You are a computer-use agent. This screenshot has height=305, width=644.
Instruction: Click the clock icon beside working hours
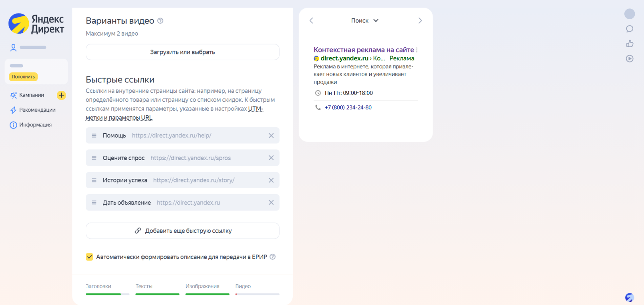tap(318, 93)
